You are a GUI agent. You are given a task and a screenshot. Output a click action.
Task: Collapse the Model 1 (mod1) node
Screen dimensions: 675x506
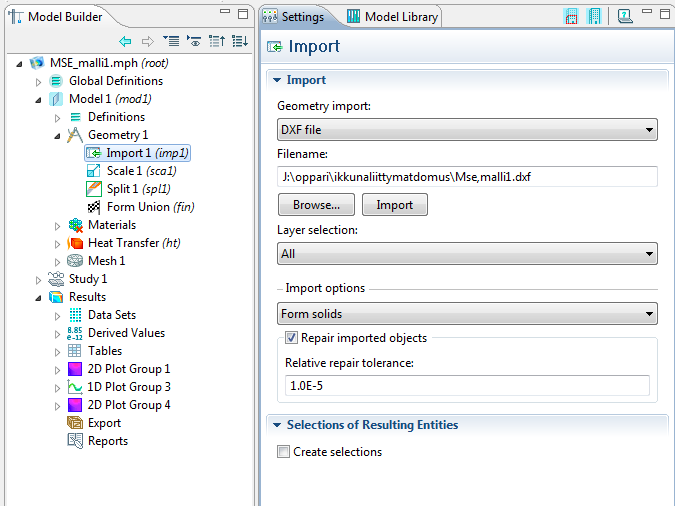pos(38,100)
